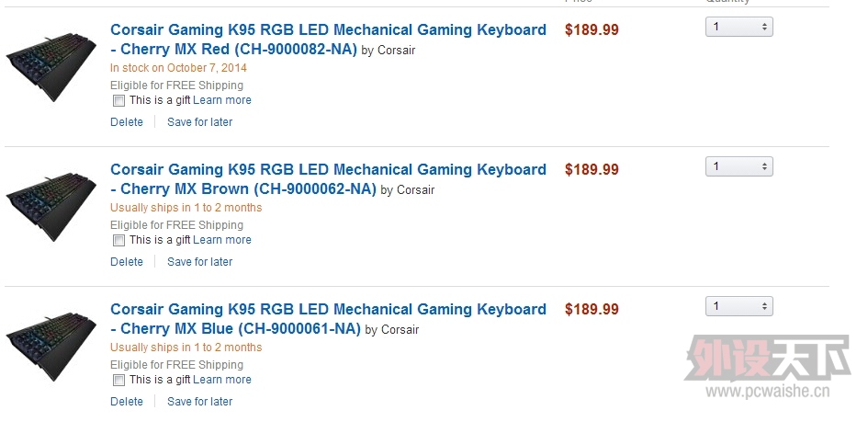This screenshot has height=422, width=868.
Task: Open the K95 Cherry MX Brown product title
Action: click(x=328, y=179)
